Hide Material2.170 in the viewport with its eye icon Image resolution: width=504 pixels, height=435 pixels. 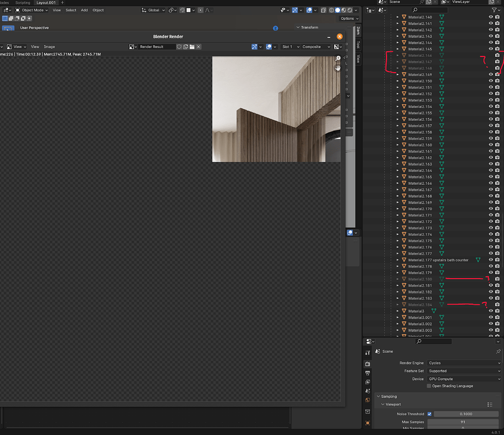click(491, 209)
